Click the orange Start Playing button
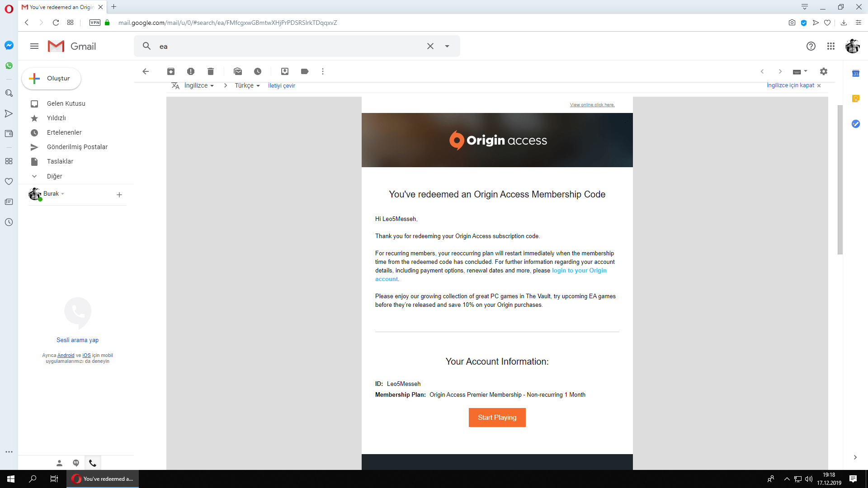The height and width of the screenshot is (488, 868). coord(497,418)
